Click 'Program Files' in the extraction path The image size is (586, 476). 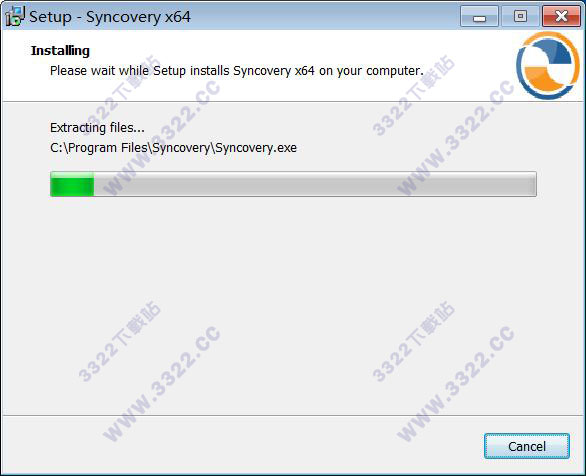click(108, 148)
